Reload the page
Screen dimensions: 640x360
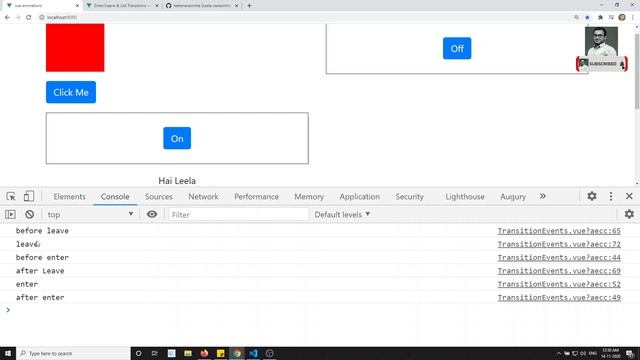pyautogui.click(x=29, y=17)
